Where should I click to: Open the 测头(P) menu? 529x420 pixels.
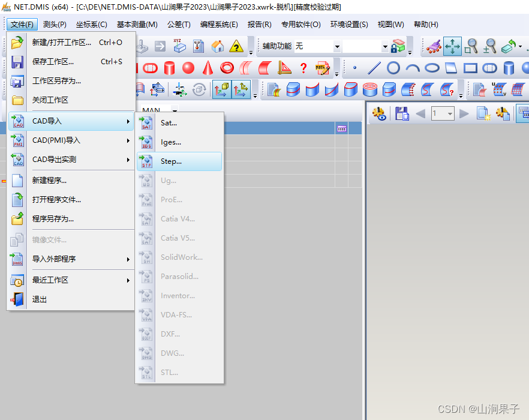click(55, 25)
